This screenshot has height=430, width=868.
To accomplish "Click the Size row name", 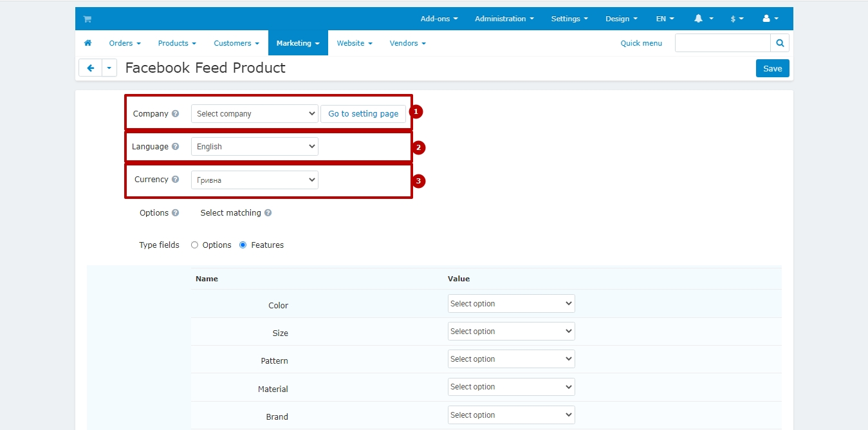I will click(x=280, y=333).
